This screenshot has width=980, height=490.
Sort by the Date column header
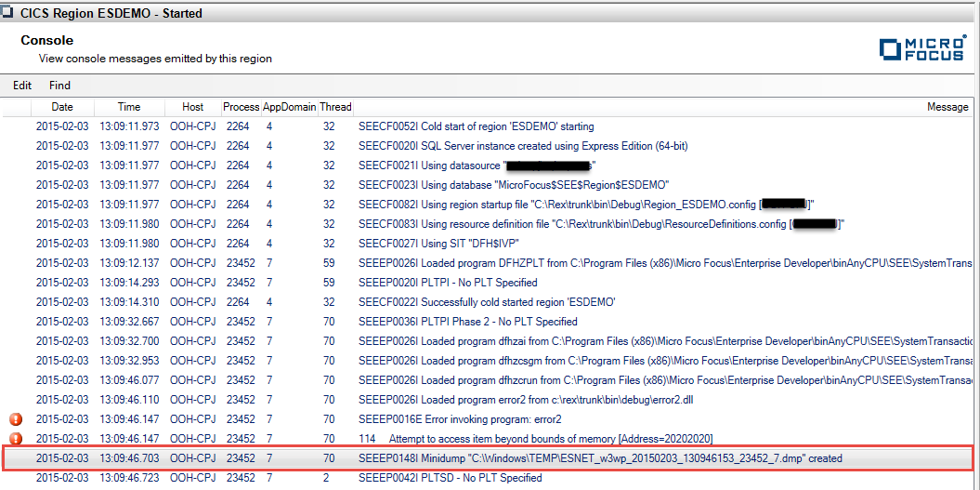[x=62, y=107]
